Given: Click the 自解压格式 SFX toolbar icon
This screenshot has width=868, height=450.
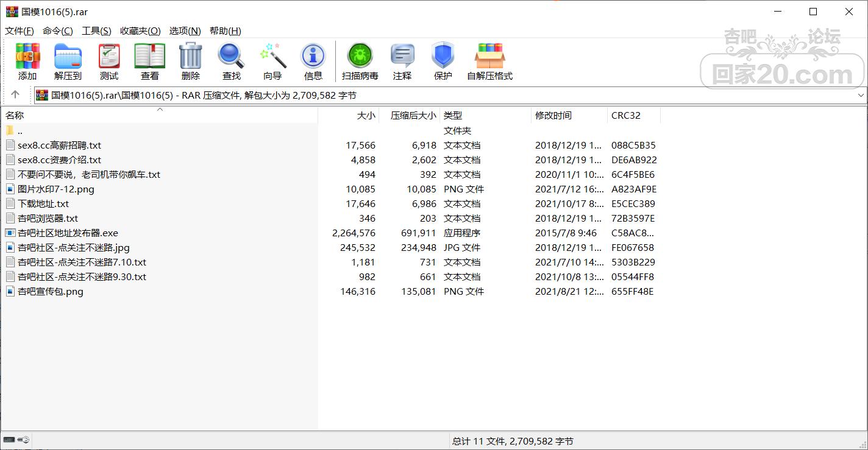Looking at the screenshot, I should [x=489, y=62].
